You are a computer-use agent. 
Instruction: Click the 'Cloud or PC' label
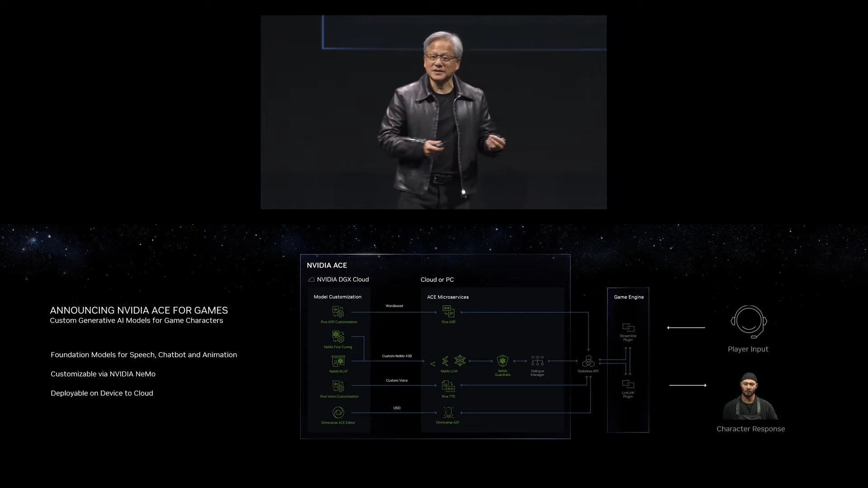pos(437,280)
